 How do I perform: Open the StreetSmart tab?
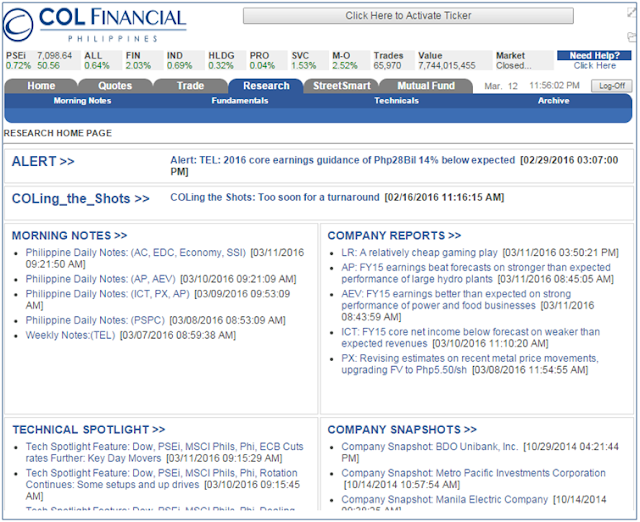pos(342,86)
